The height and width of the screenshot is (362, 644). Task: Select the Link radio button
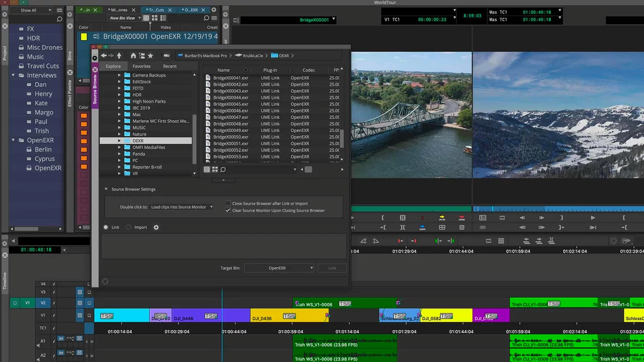click(106, 227)
